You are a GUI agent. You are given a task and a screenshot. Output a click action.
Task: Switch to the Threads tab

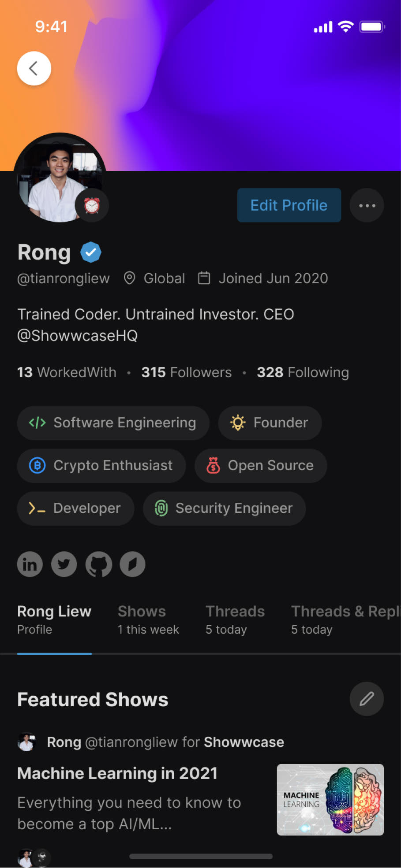point(235,619)
